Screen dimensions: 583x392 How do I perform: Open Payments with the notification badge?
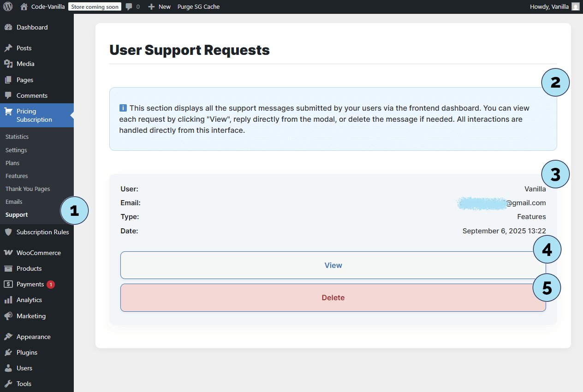point(30,284)
